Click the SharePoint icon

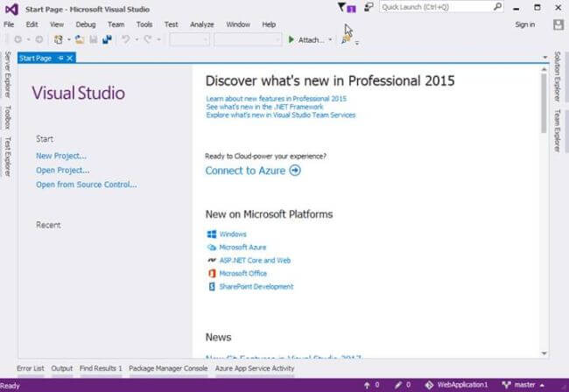coord(212,286)
